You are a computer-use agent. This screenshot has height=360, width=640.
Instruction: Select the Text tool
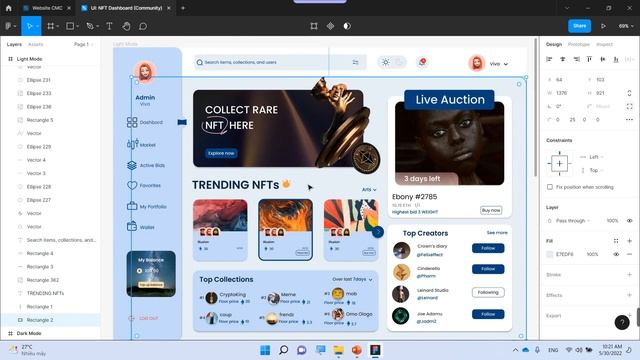tap(109, 26)
